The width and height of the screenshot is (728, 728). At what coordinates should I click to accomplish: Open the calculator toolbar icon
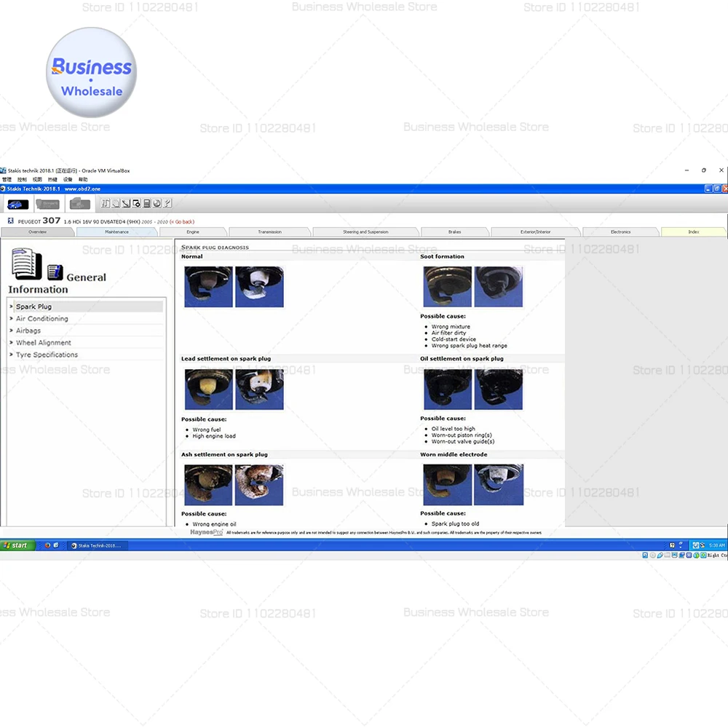pyautogui.click(x=147, y=203)
